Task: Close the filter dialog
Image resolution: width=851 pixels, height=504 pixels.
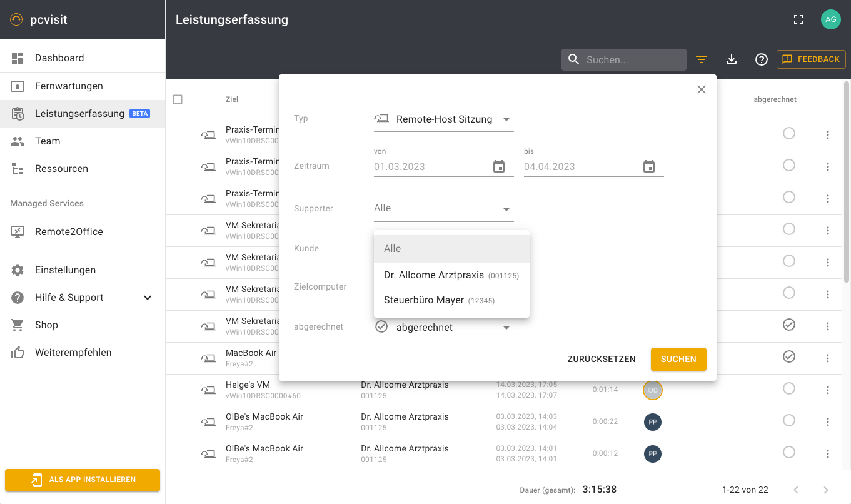Action: (x=702, y=89)
